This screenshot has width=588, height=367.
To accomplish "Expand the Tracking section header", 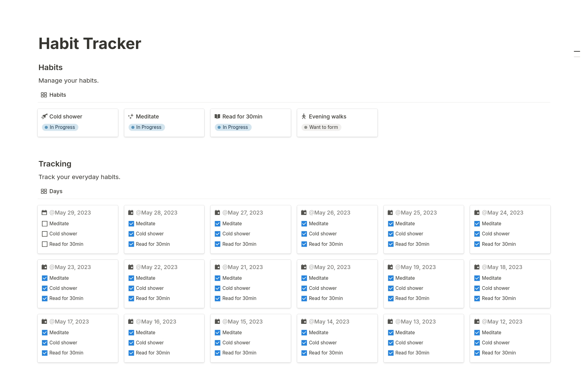I will coord(55,164).
